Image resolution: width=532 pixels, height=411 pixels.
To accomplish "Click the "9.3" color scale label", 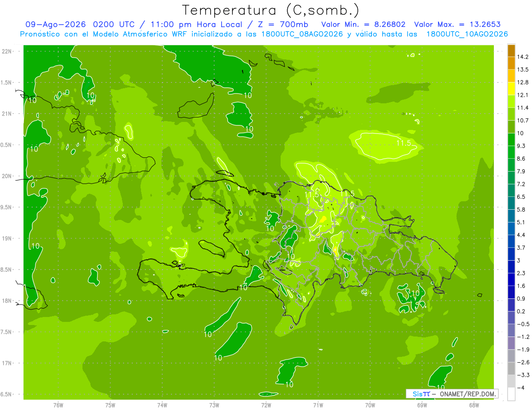I will 521,146.
